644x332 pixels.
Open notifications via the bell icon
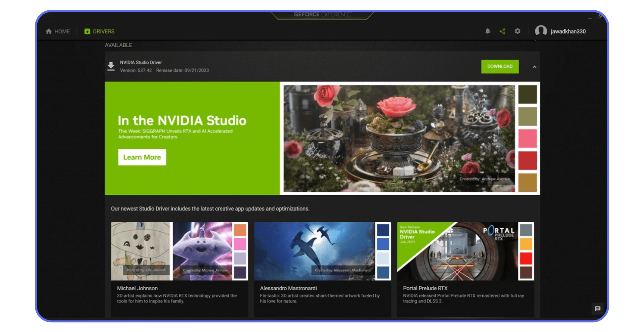click(487, 31)
